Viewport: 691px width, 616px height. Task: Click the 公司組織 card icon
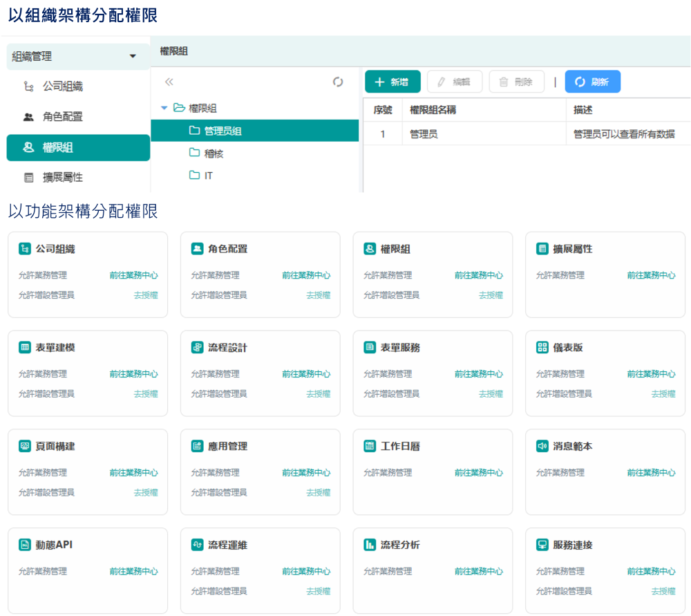(25, 249)
